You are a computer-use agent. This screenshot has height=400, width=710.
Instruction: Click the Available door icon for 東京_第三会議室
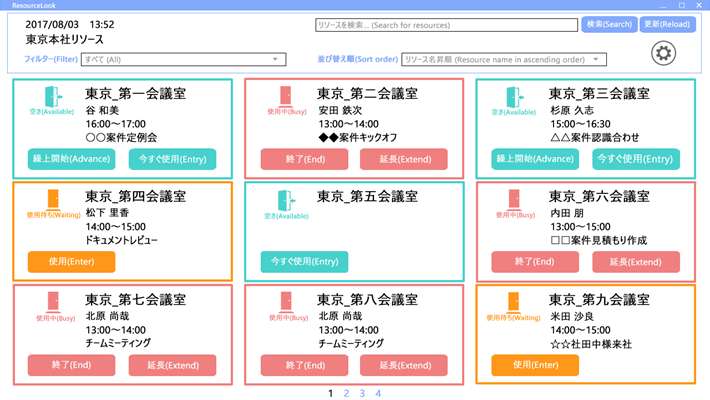click(515, 97)
